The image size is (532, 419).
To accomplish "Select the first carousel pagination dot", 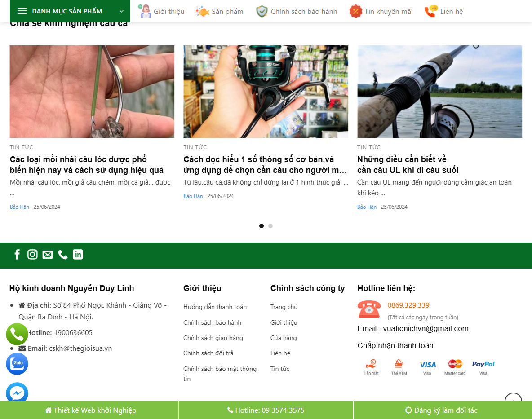I will 261,226.
